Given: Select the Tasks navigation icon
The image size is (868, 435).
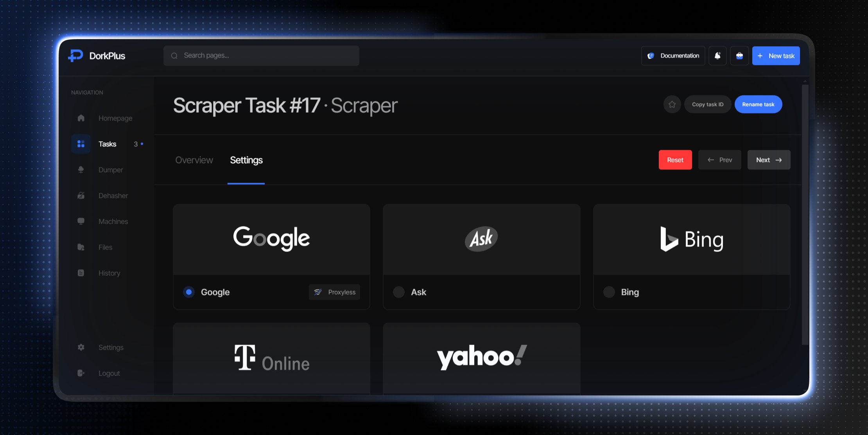Looking at the screenshot, I should click(81, 144).
